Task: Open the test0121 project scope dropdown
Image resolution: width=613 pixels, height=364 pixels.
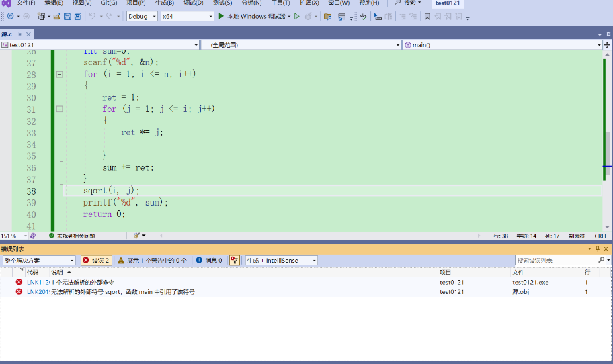Action: click(x=99, y=45)
